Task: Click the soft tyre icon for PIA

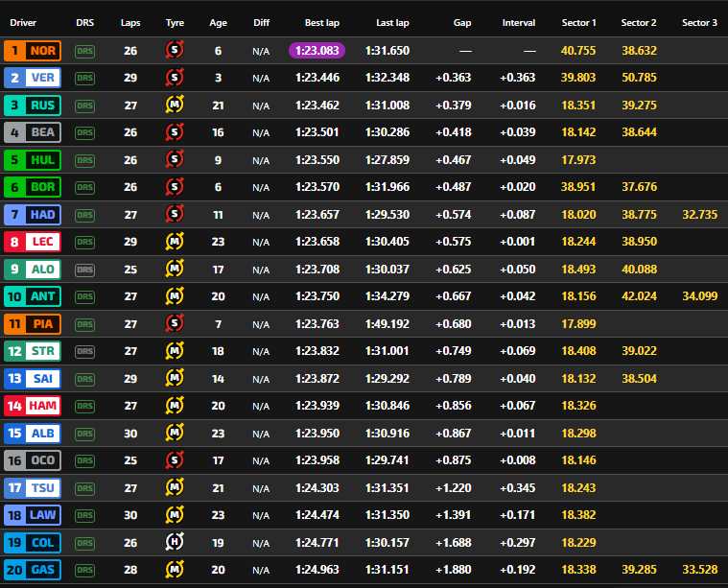Action: pos(175,324)
